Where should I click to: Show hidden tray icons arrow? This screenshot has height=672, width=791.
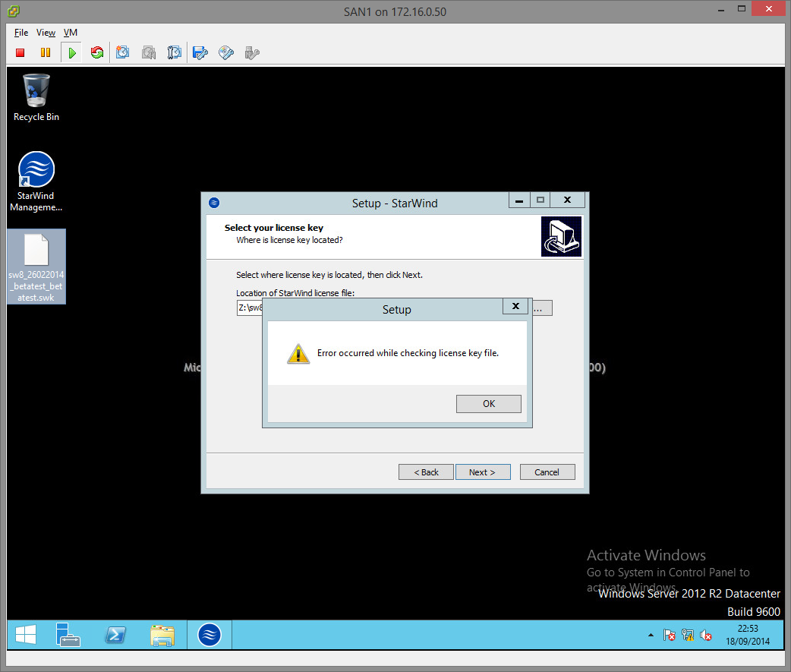point(651,635)
